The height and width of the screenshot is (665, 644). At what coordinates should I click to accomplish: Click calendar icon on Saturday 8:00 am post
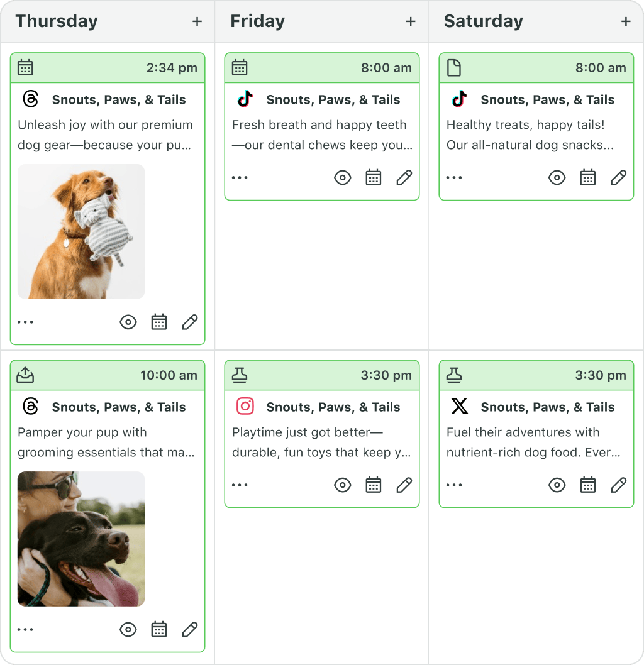point(588,178)
